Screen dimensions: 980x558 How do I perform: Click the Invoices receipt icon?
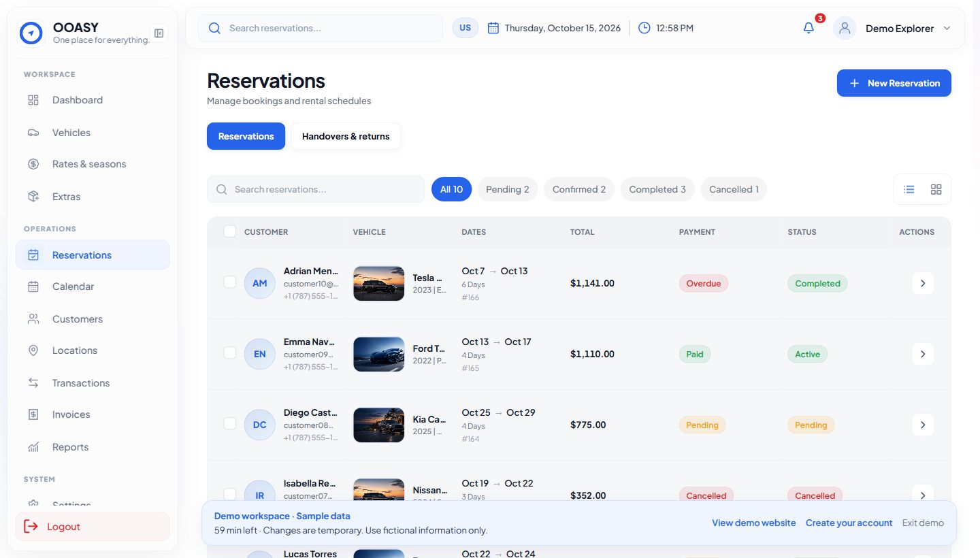tap(33, 414)
